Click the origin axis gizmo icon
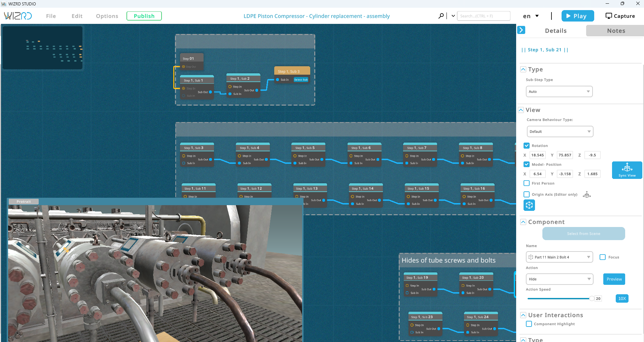 pyautogui.click(x=587, y=195)
